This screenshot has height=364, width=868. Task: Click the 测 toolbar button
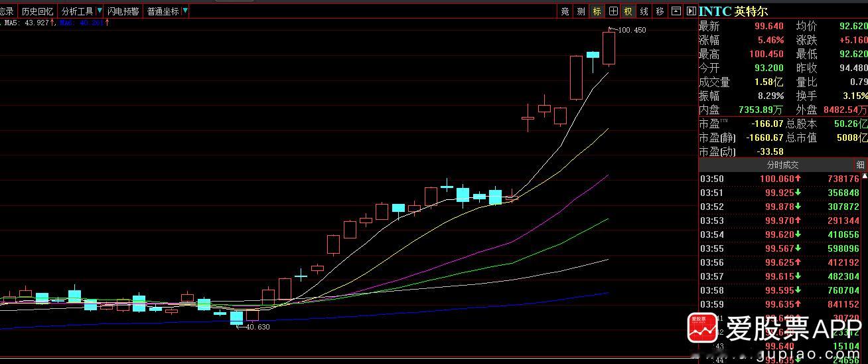point(581,11)
